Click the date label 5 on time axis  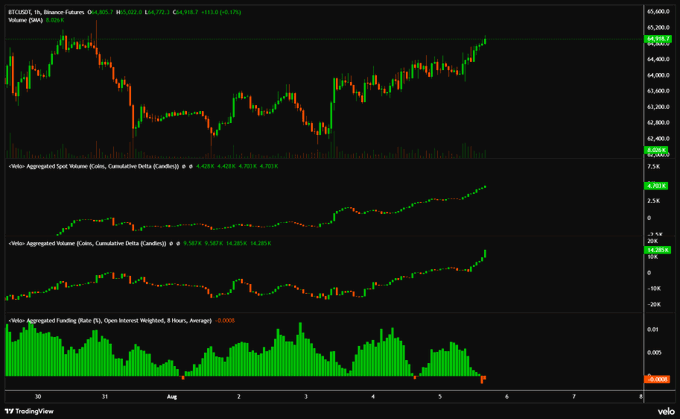point(440,396)
